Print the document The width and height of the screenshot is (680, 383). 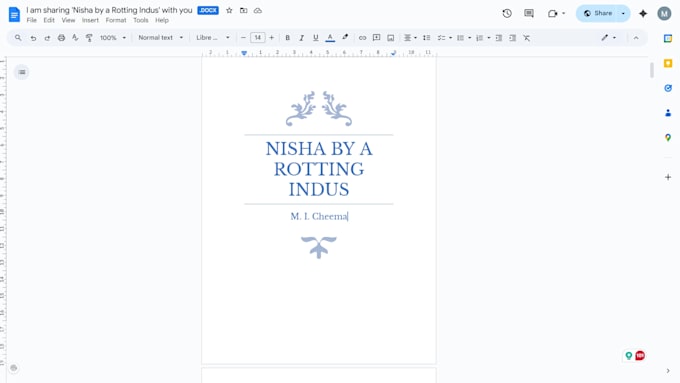click(61, 38)
